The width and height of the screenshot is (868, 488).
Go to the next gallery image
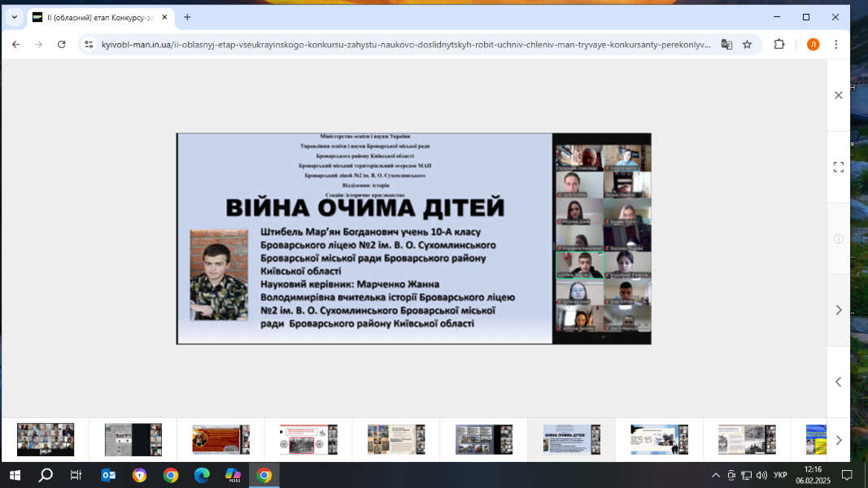pyautogui.click(x=838, y=310)
